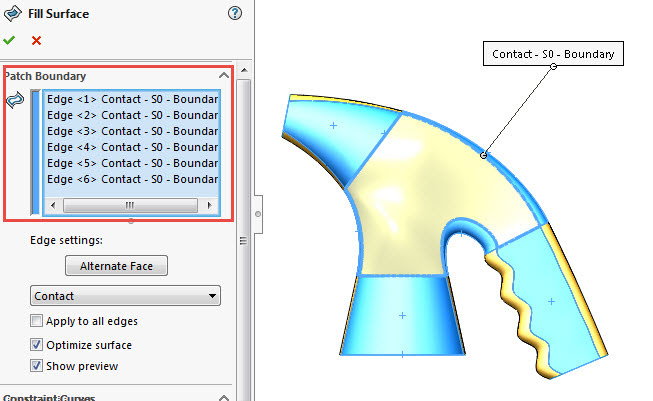The height and width of the screenshot is (401, 653).
Task: Click the panel splitter collapse handle
Action: [x=258, y=214]
